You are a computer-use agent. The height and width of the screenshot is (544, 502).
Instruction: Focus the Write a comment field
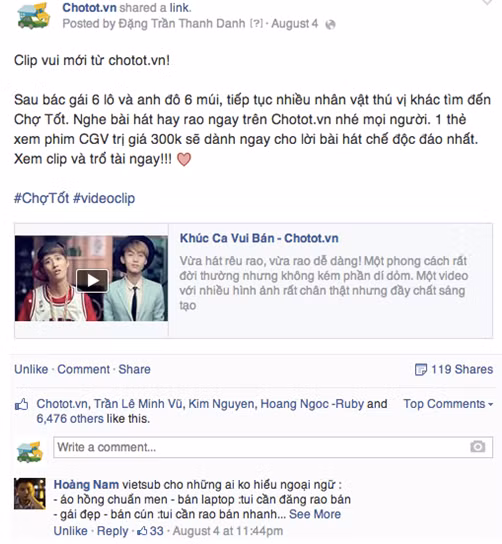(x=273, y=447)
